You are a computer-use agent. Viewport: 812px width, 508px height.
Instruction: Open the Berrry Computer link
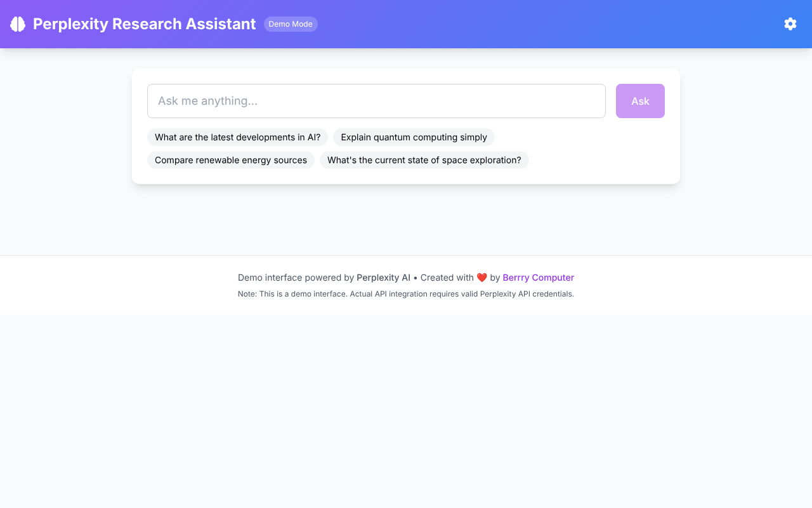[538, 277]
